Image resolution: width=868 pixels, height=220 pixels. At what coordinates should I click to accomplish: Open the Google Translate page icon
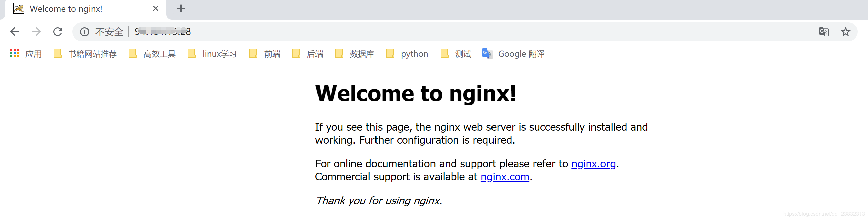(x=823, y=32)
